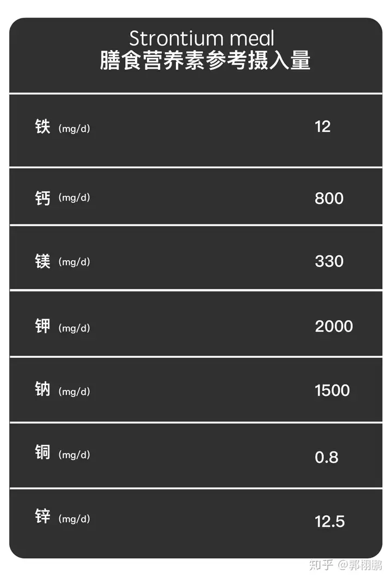Click the Strontium meal title text
The image size is (392, 581).
pyautogui.click(x=201, y=38)
